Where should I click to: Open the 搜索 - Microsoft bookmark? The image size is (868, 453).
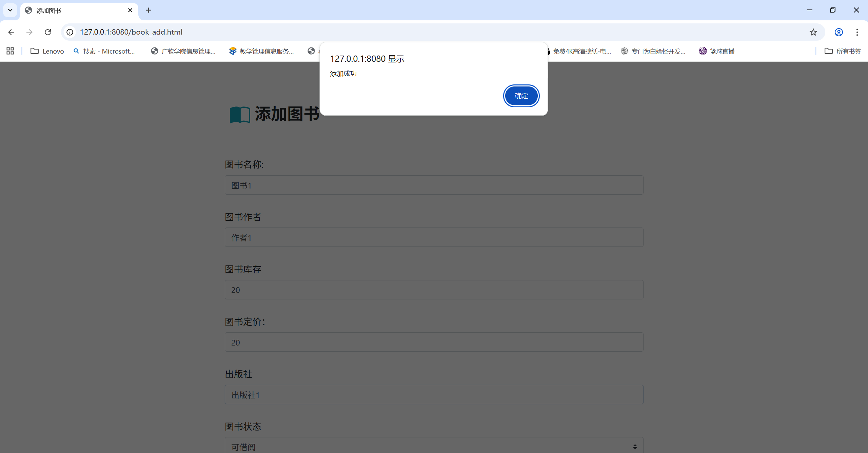[104, 51]
